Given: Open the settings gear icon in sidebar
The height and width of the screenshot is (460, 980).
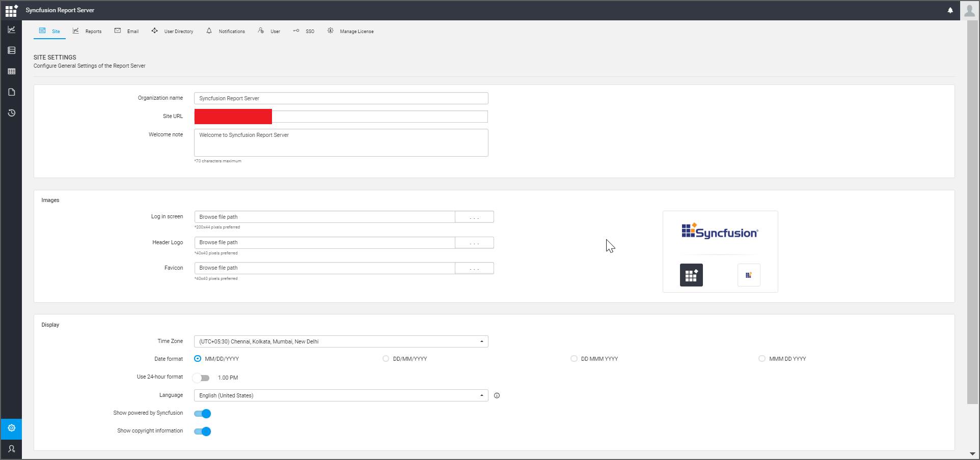Looking at the screenshot, I should click(11, 428).
